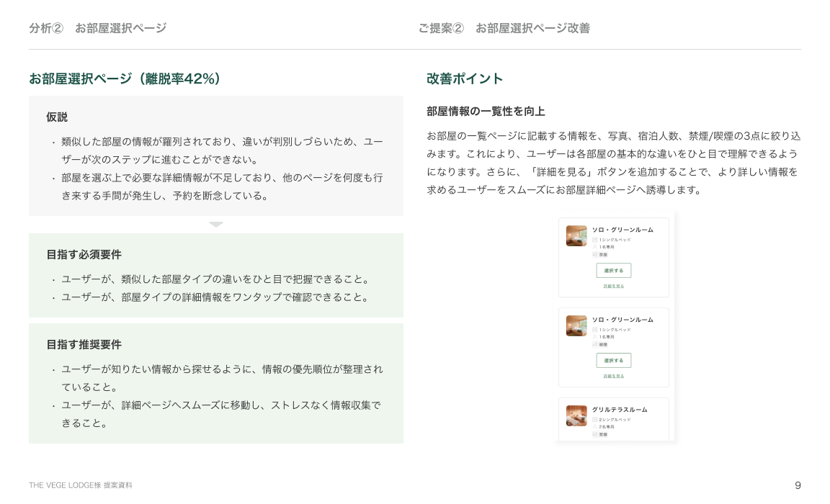Click the first ソロ・グリーンルーム thumbnail photo
The image size is (830, 504).
(x=576, y=236)
